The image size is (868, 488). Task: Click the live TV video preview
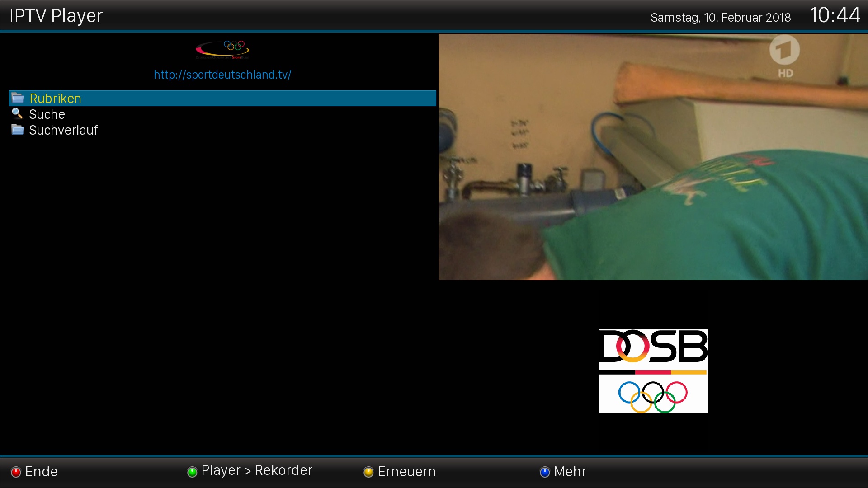(x=653, y=157)
